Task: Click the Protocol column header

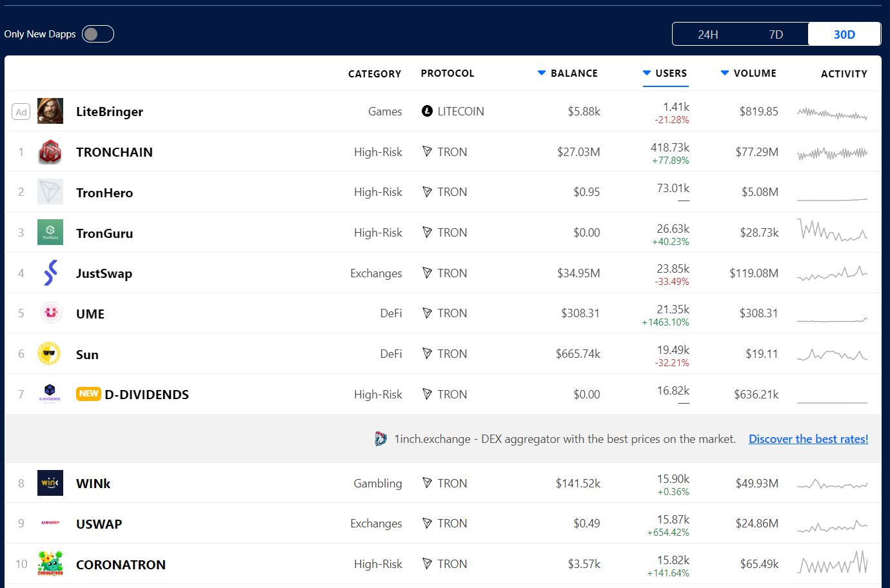Action: pyautogui.click(x=448, y=73)
